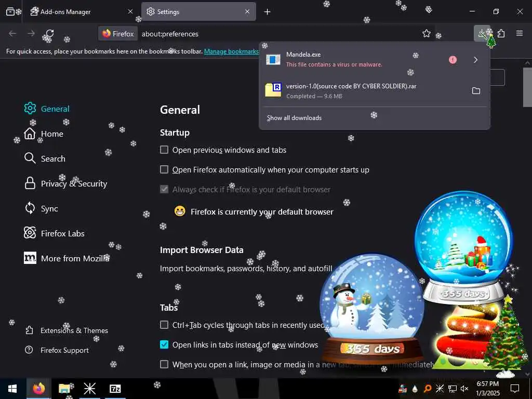532x399 pixels.
Task: Open More from Mozilla category
Action: (66, 258)
